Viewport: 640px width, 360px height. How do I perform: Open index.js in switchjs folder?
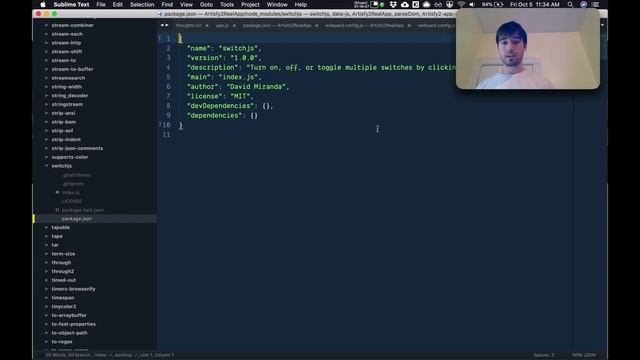pyautogui.click(x=71, y=192)
